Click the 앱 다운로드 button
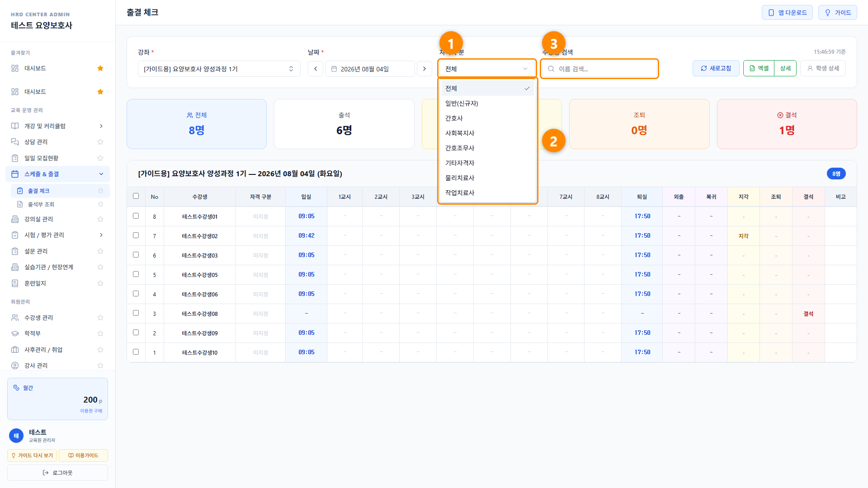868x488 pixels. [787, 13]
